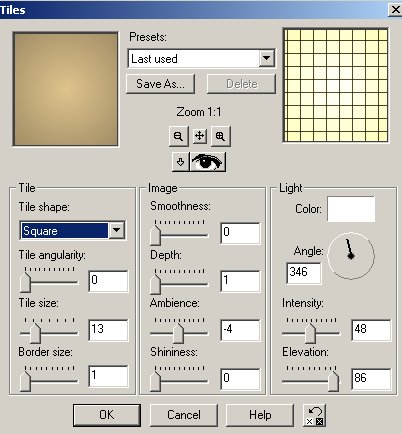
Task: Click the eye proof preview button
Action: click(207, 162)
